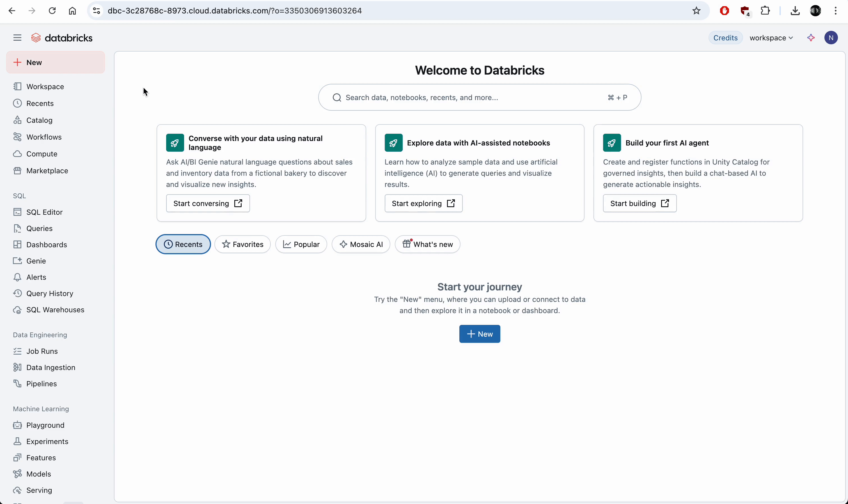Open the Workspace sidebar section
Screen dimensions: 848x504
[x=45, y=86]
